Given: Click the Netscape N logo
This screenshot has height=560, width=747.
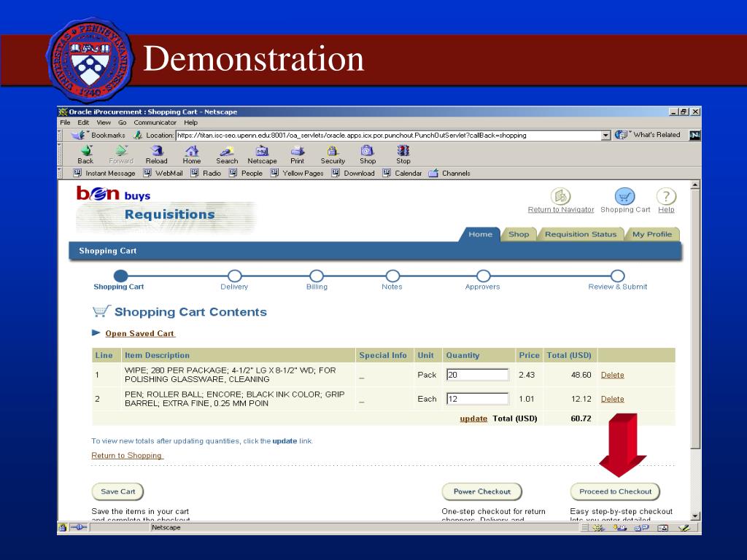Looking at the screenshot, I should coord(694,135).
